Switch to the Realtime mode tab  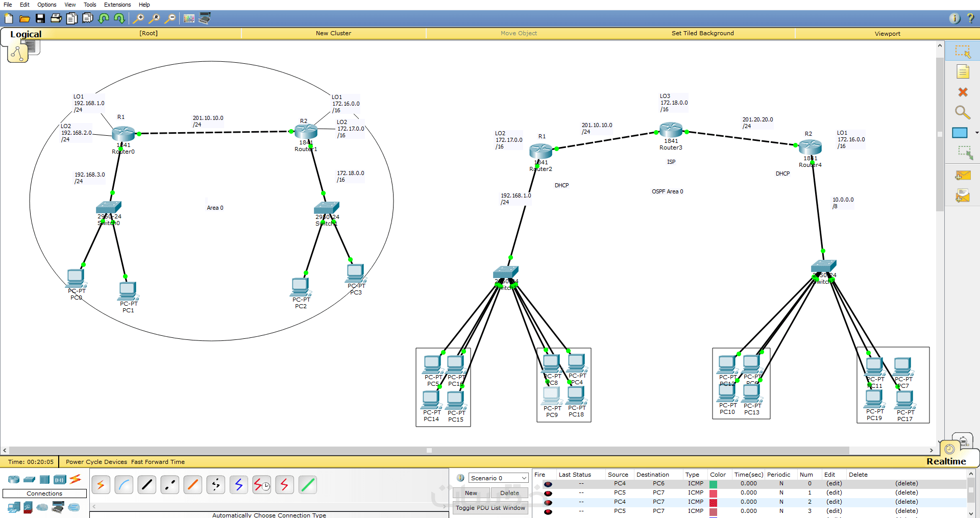coord(946,461)
